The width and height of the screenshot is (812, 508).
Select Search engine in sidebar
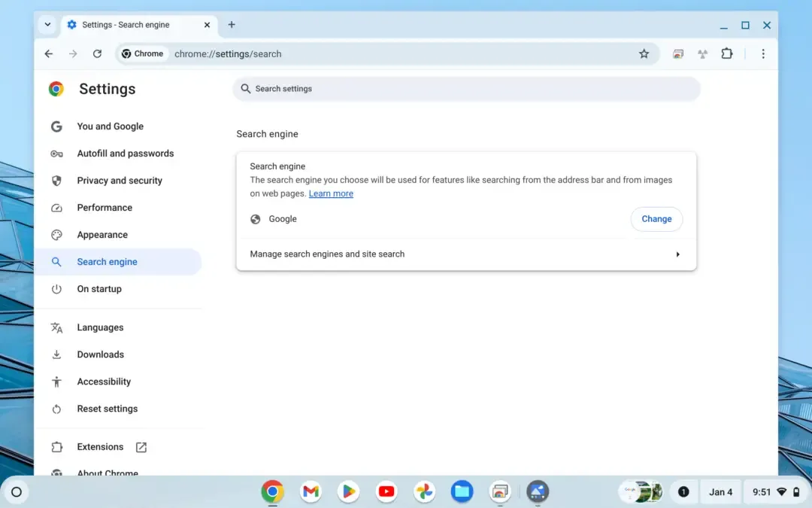(118, 262)
